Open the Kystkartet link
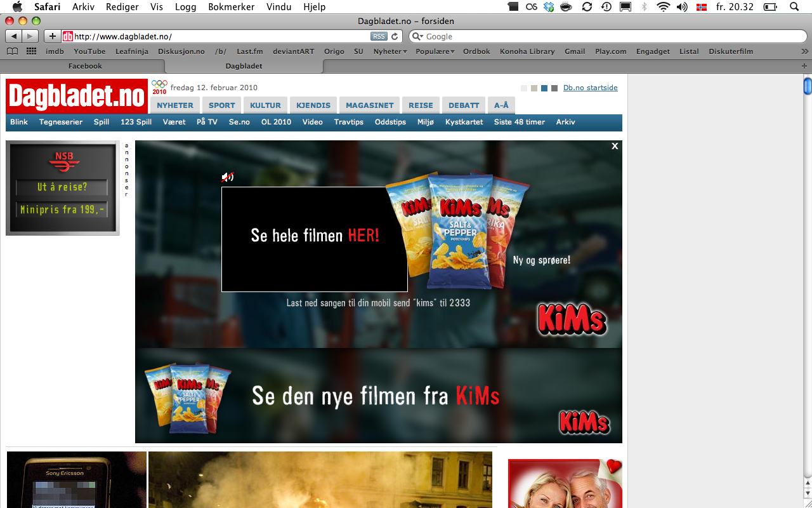The width and height of the screenshot is (812, 508). point(464,122)
